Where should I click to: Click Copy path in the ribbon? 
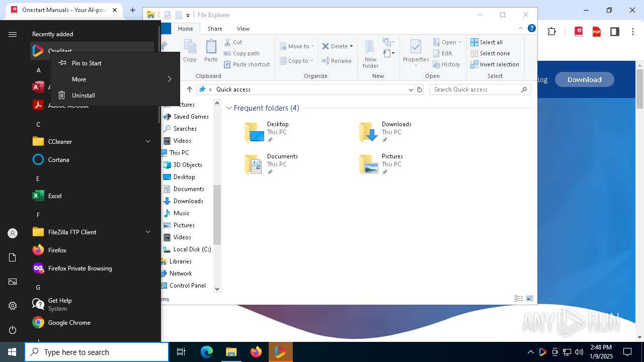(x=242, y=53)
